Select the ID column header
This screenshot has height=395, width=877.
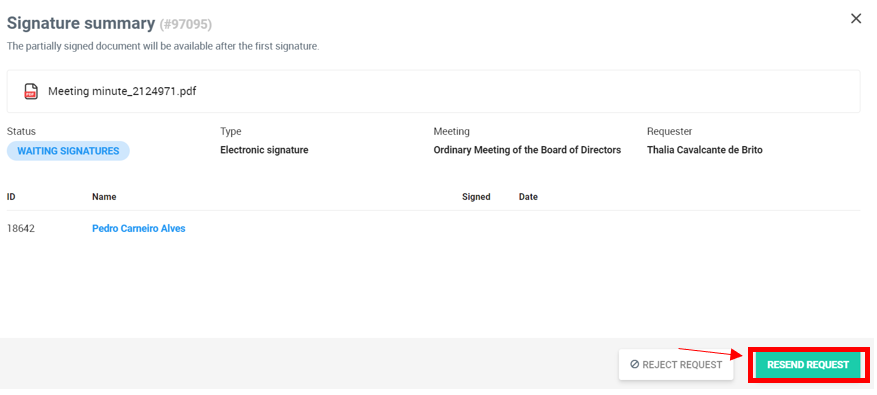[x=11, y=197]
